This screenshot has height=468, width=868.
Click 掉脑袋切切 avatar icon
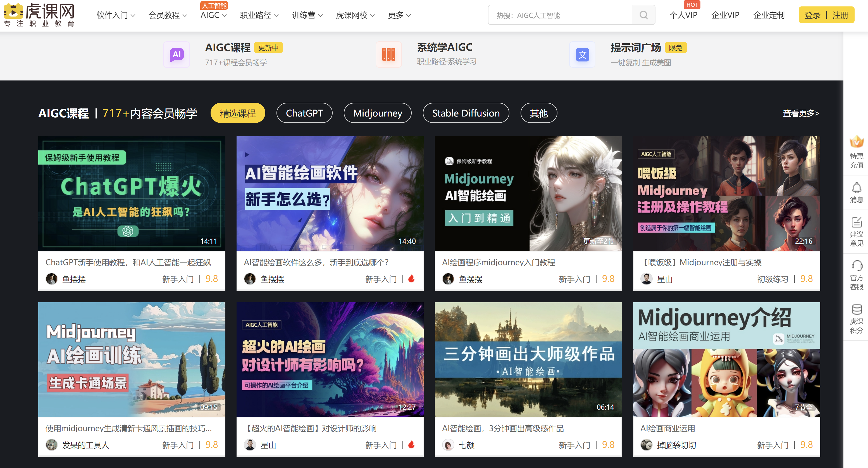(x=646, y=445)
